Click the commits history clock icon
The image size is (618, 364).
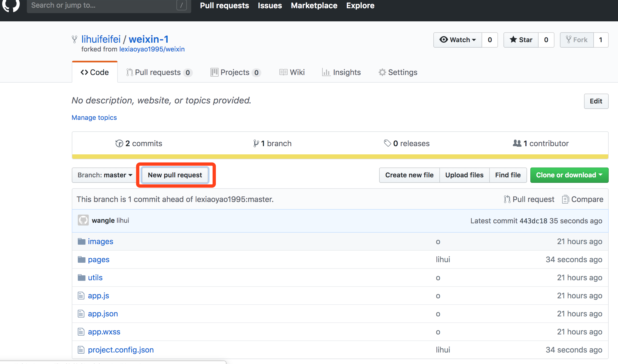[x=119, y=143]
